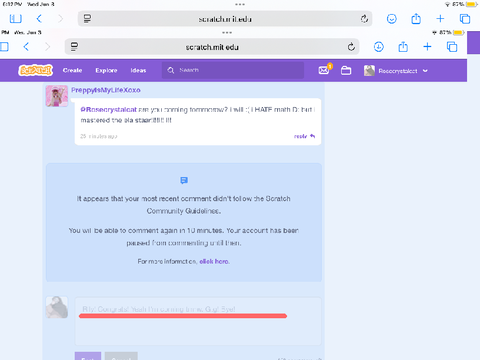Click the inner Safari share icon
Image resolution: width=480 pixels, height=360 pixels.
[x=403, y=47]
